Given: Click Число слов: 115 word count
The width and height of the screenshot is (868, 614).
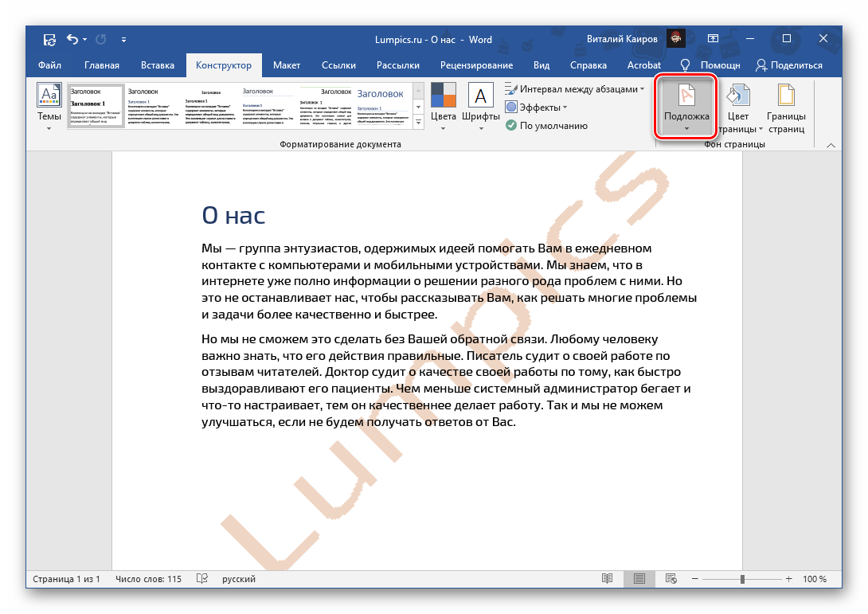Looking at the screenshot, I should (148, 579).
